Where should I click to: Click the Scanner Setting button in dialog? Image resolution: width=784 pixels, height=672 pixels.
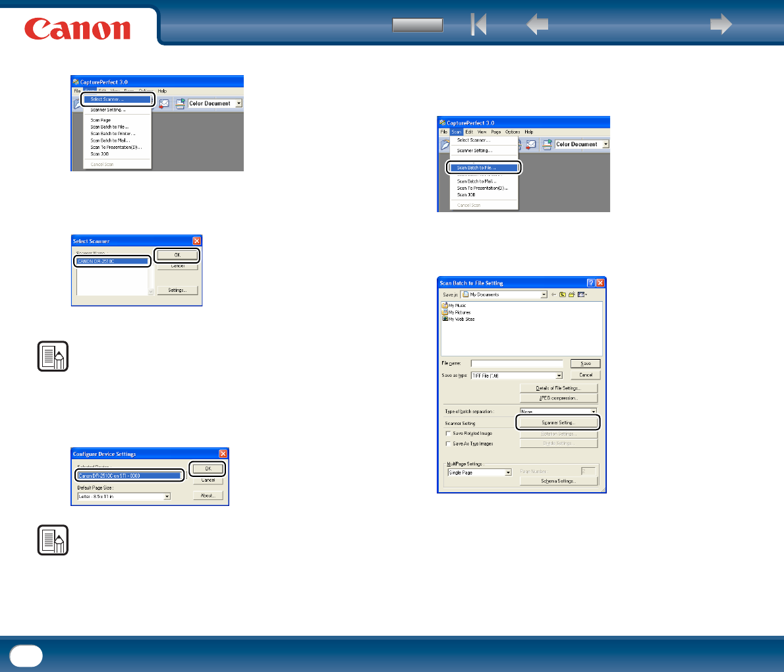[x=557, y=422]
